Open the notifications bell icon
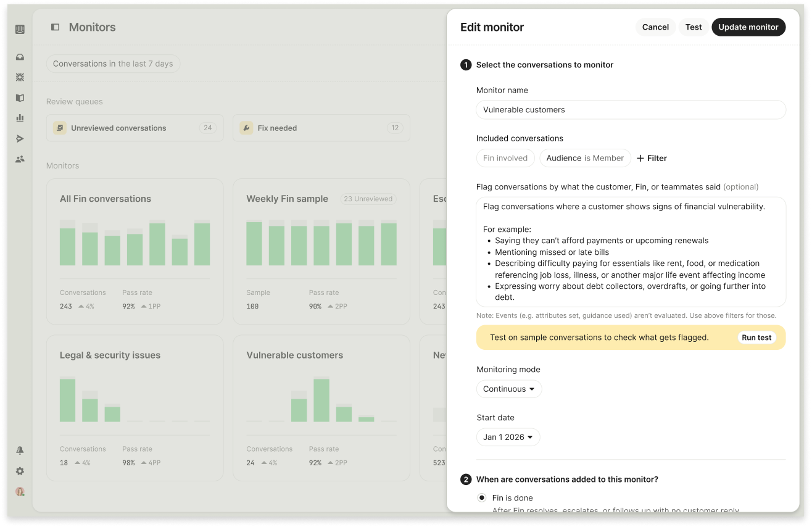 [20, 450]
